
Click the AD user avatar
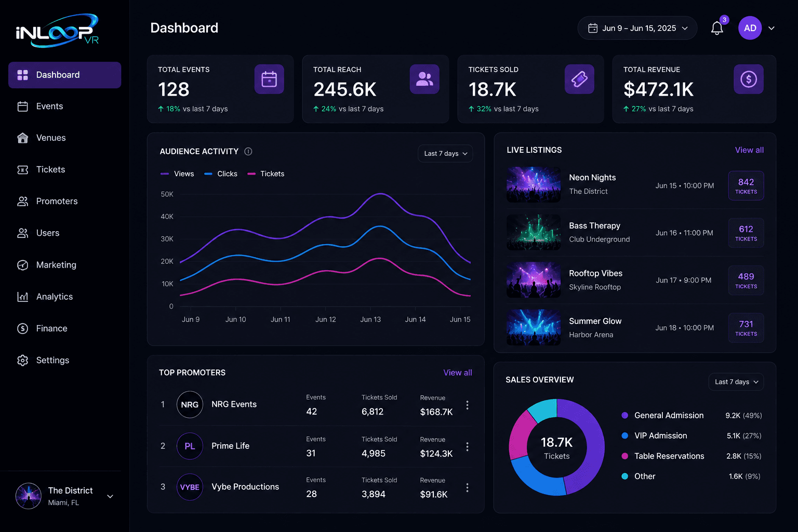coord(750,28)
